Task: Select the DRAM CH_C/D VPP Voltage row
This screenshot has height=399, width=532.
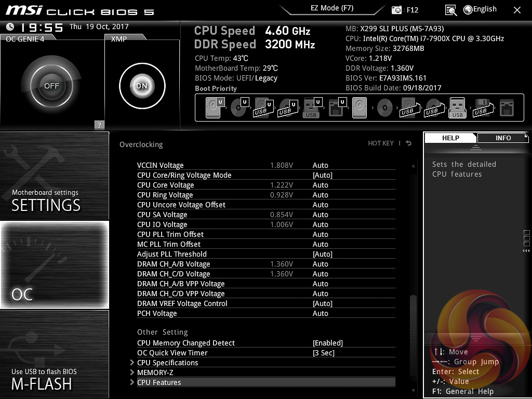Action: click(266, 294)
